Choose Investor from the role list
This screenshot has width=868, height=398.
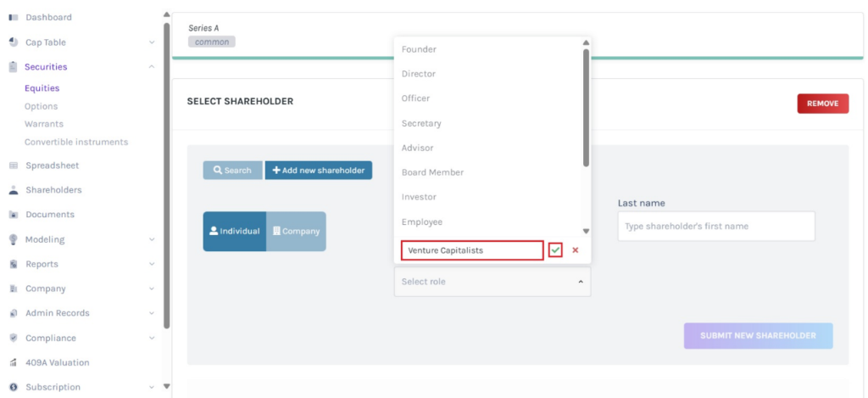point(419,197)
